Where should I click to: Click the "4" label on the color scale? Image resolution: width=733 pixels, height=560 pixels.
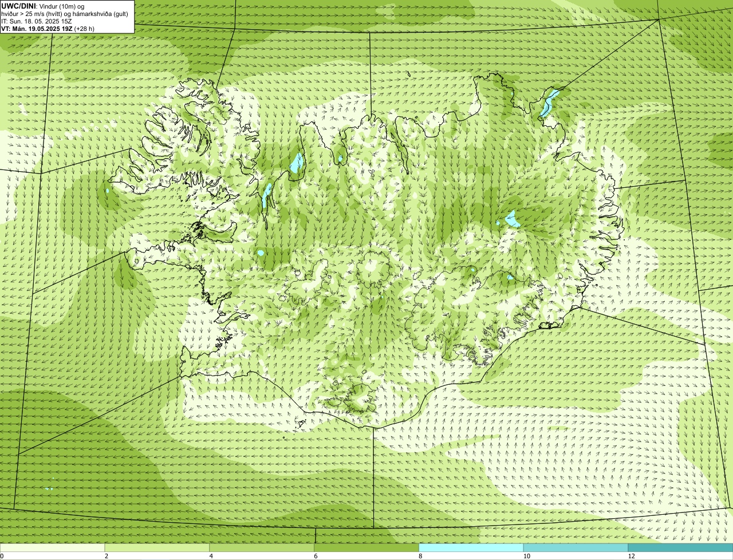[211, 556]
